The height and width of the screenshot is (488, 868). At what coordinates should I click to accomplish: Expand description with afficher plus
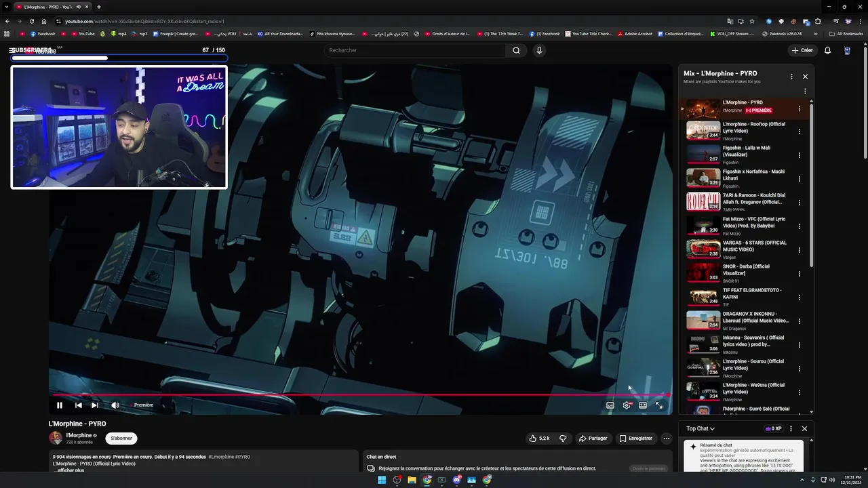click(x=71, y=470)
